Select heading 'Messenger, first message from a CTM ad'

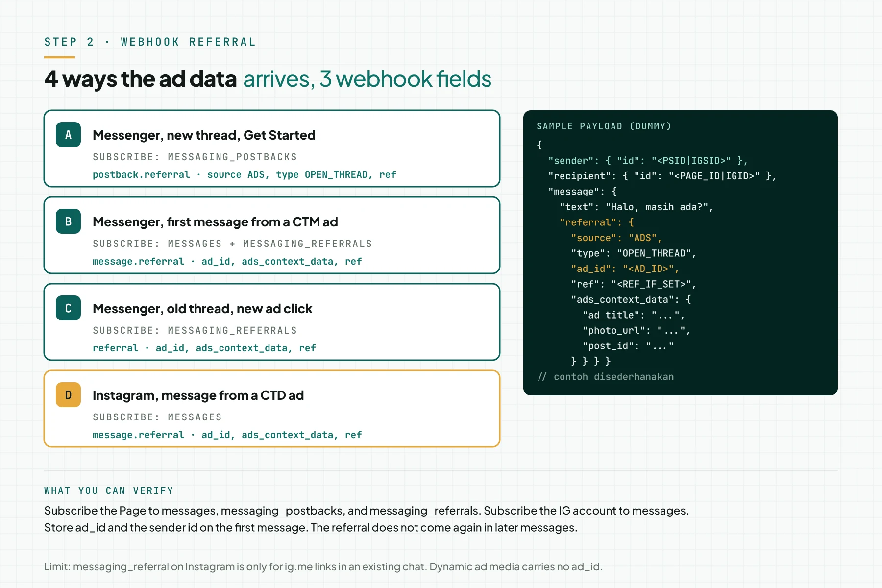[x=215, y=222]
